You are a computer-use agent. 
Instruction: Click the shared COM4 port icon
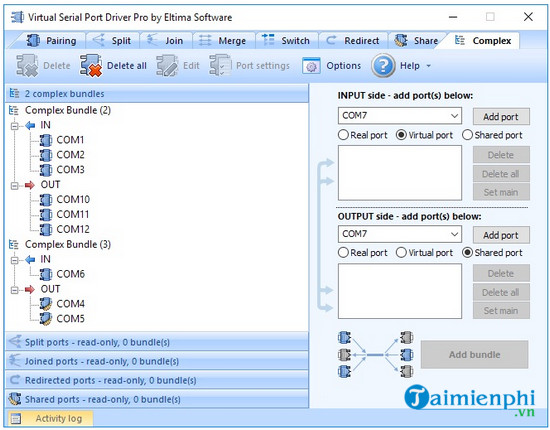(x=46, y=304)
